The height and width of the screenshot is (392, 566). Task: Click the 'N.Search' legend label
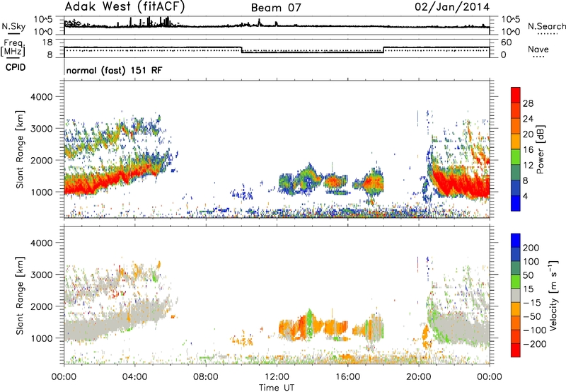point(547,26)
